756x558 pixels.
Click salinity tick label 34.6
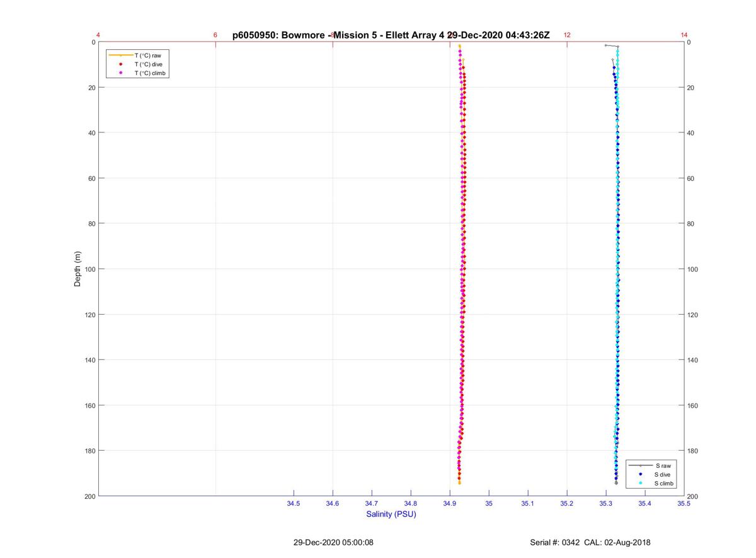click(333, 503)
